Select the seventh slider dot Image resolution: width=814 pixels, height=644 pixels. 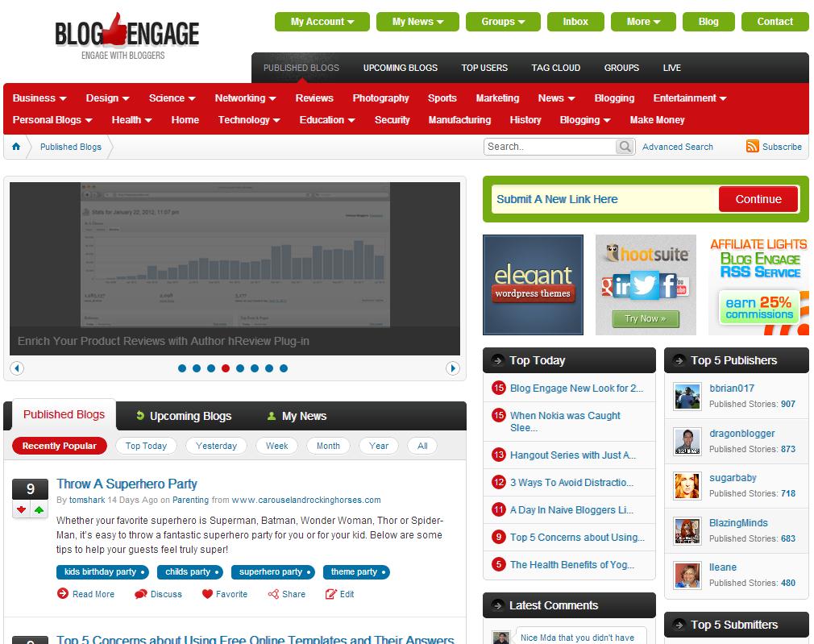coord(269,368)
